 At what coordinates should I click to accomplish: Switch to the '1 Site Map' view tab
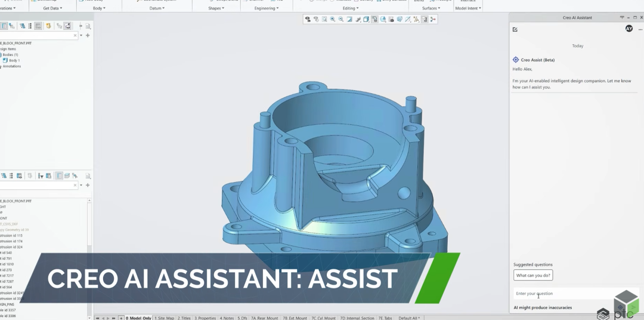165,318
